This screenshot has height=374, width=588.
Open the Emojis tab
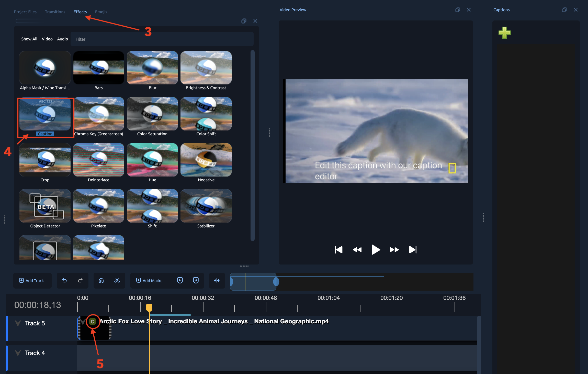coord(101,12)
